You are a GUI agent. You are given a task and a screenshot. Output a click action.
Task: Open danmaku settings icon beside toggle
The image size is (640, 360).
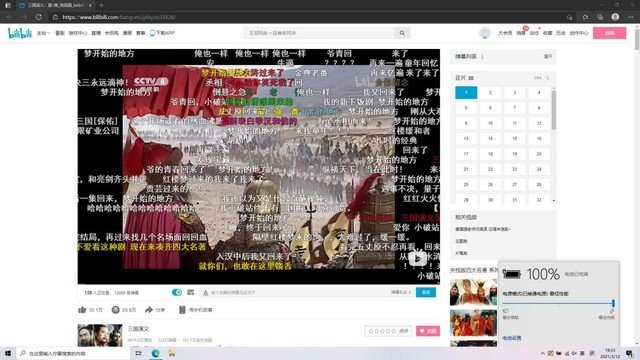click(191, 292)
